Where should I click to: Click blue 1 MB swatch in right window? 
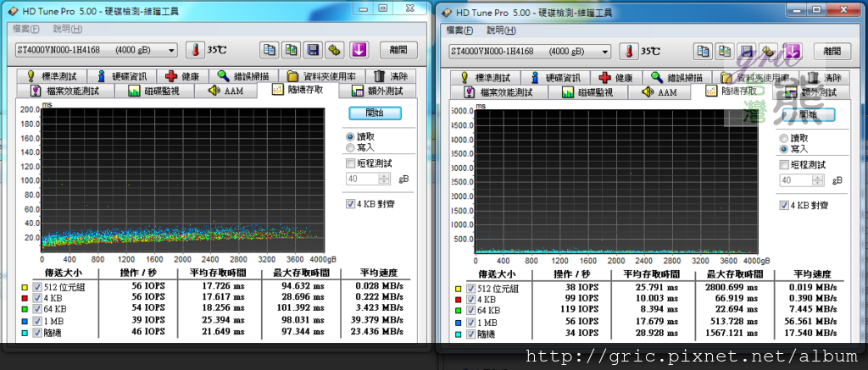(x=459, y=323)
